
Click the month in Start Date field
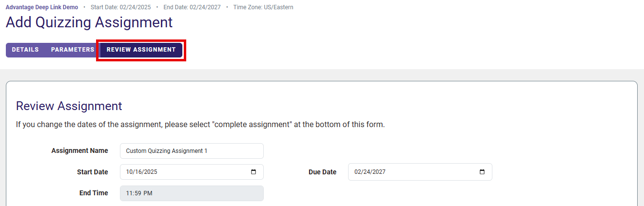(130, 172)
